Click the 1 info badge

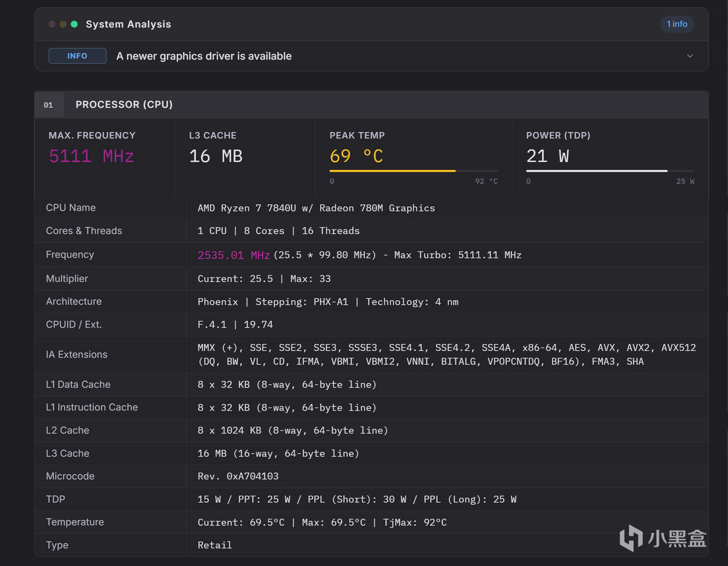(677, 24)
